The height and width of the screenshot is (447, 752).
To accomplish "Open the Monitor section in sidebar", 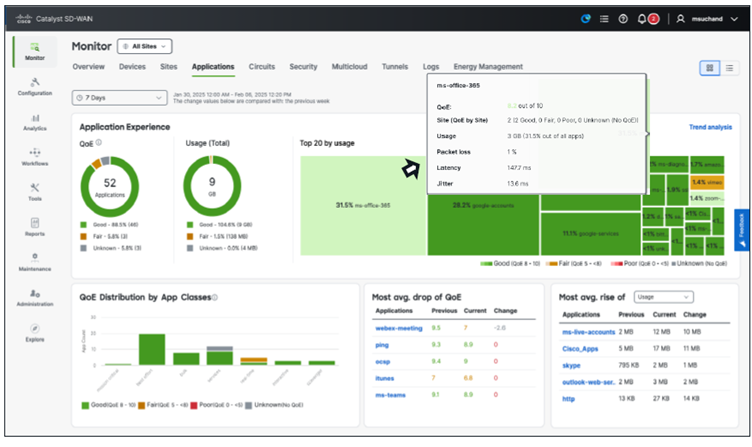I will 35,51.
